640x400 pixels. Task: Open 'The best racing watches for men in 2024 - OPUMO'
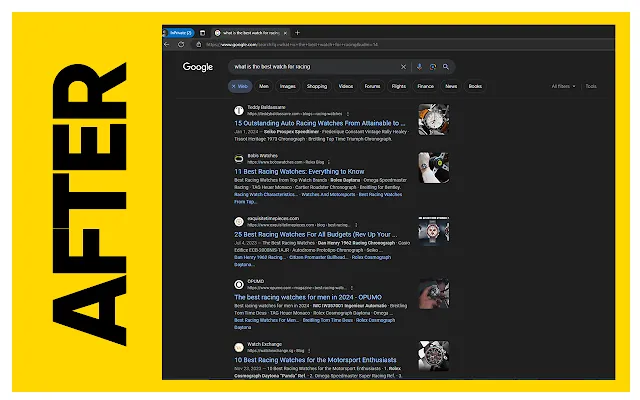click(x=308, y=297)
